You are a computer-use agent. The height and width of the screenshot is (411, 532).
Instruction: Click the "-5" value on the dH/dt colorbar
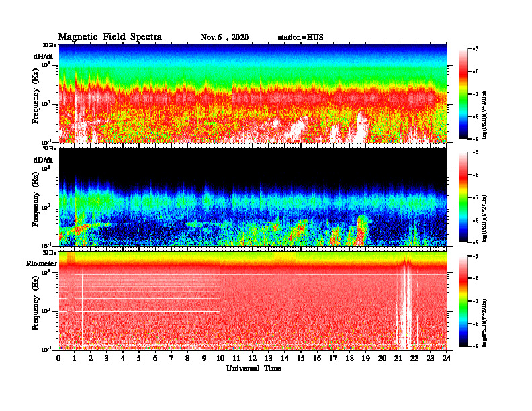click(476, 49)
